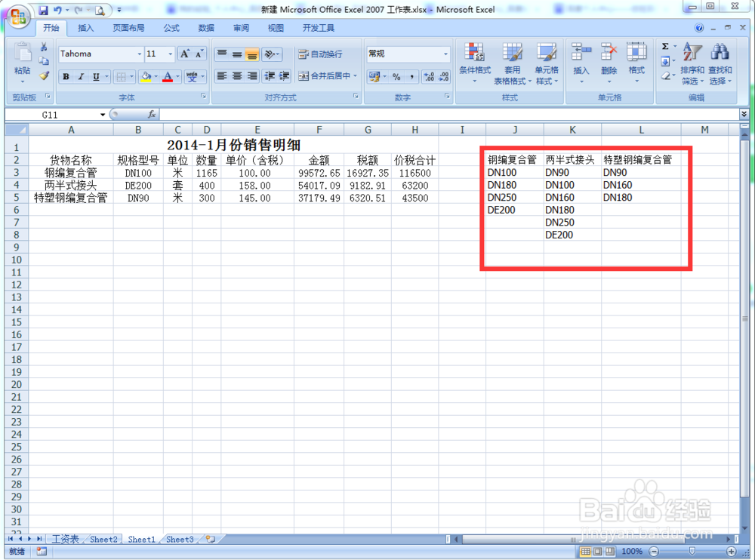
Task: Decrease indent in alignment group
Action: coord(270,75)
